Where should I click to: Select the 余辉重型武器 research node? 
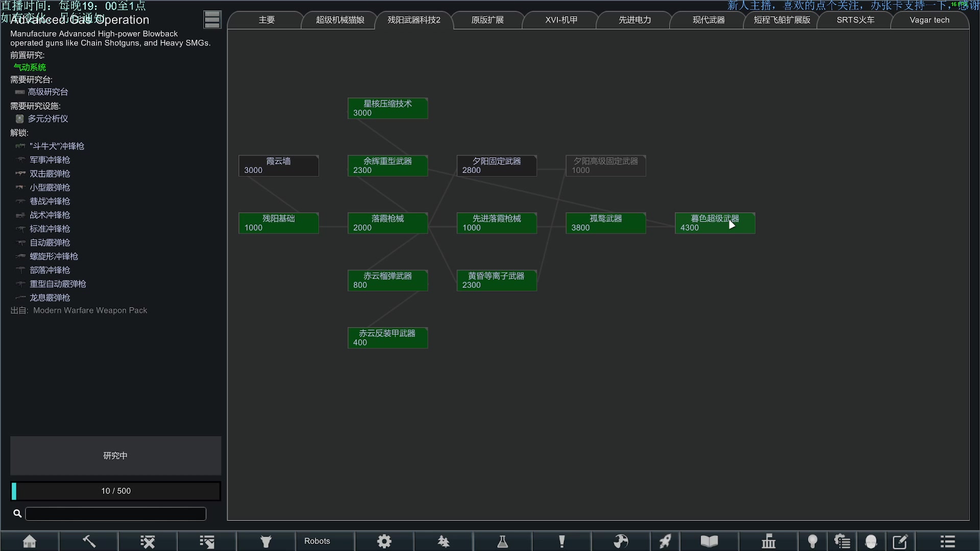[388, 166]
